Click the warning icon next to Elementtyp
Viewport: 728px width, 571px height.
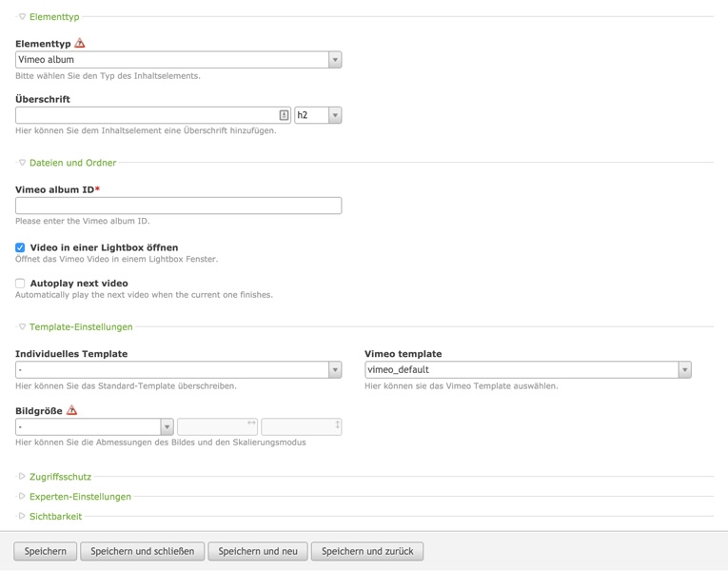pos(80,43)
